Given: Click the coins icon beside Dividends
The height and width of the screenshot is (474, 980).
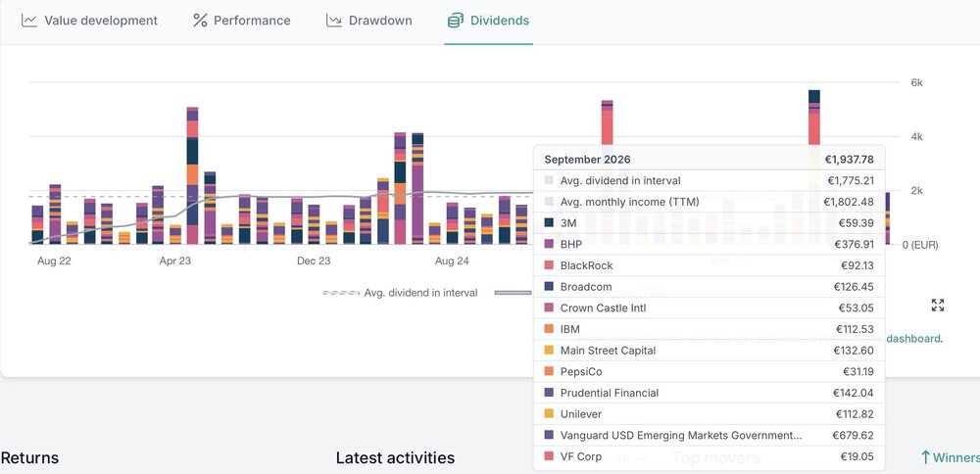Looking at the screenshot, I should (x=455, y=21).
